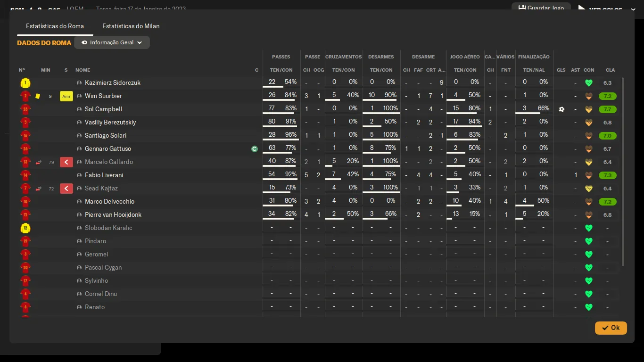Click Sol Campbell's goal ball icon
Screen dimensions: 644x362
[x=561, y=109]
